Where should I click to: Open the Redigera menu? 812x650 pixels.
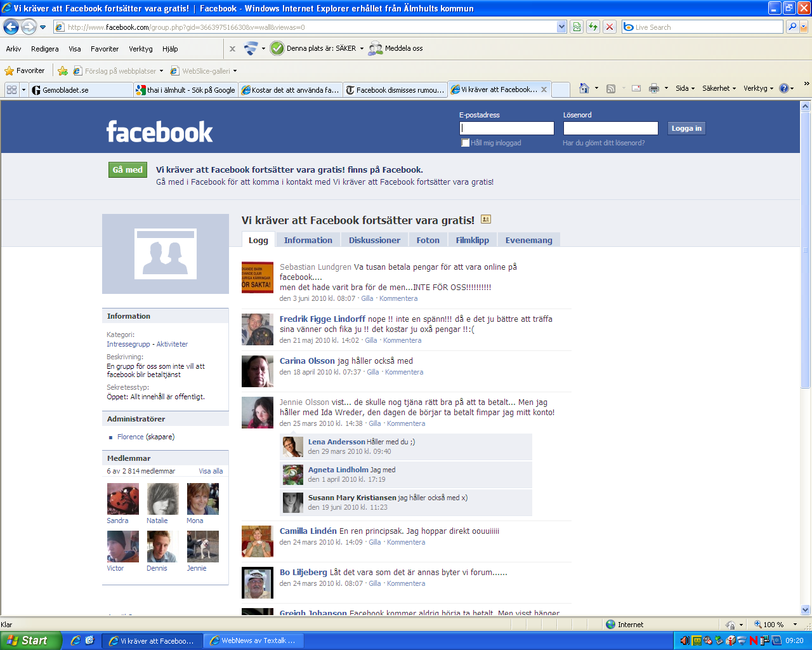[x=45, y=48]
